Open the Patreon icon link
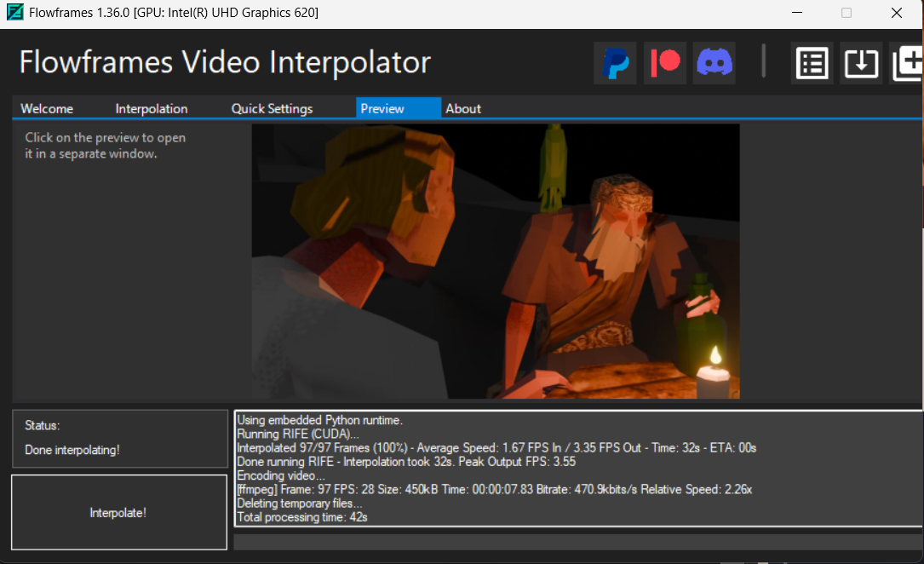 point(665,63)
